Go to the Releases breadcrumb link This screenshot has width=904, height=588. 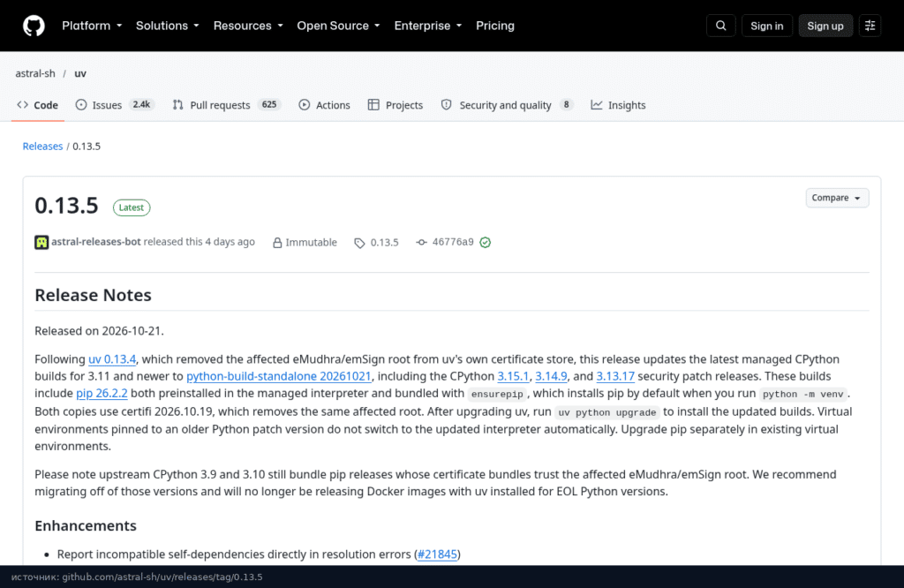coord(42,147)
